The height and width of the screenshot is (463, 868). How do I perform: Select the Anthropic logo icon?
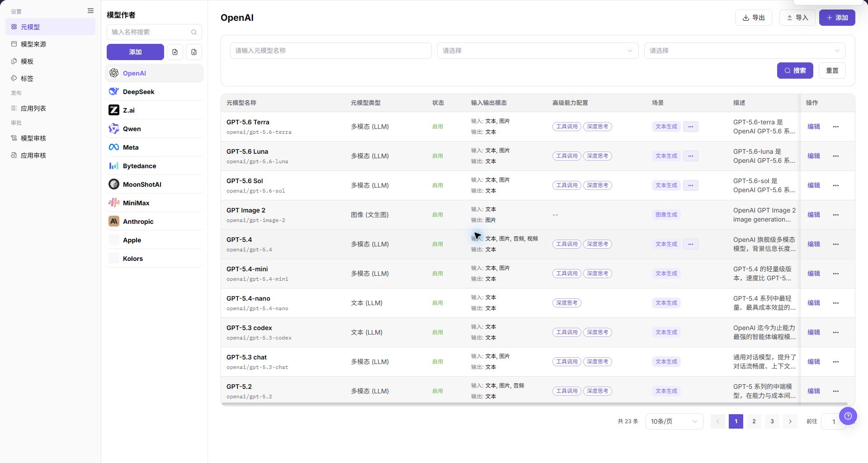pyautogui.click(x=114, y=222)
